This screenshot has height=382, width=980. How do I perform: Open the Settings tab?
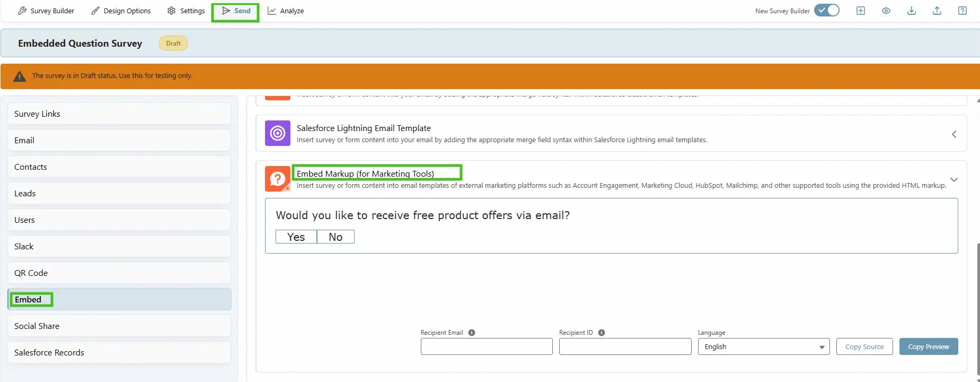pyautogui.click(x=186, y=11)
